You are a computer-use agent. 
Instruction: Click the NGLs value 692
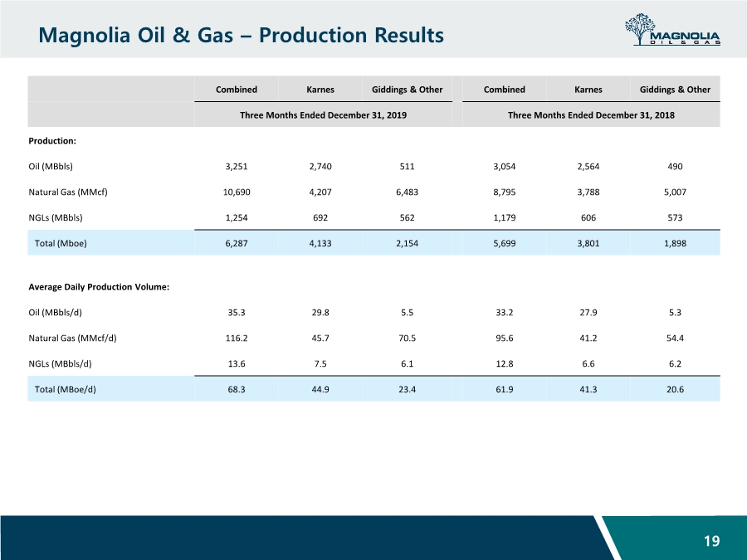[320, 217]
